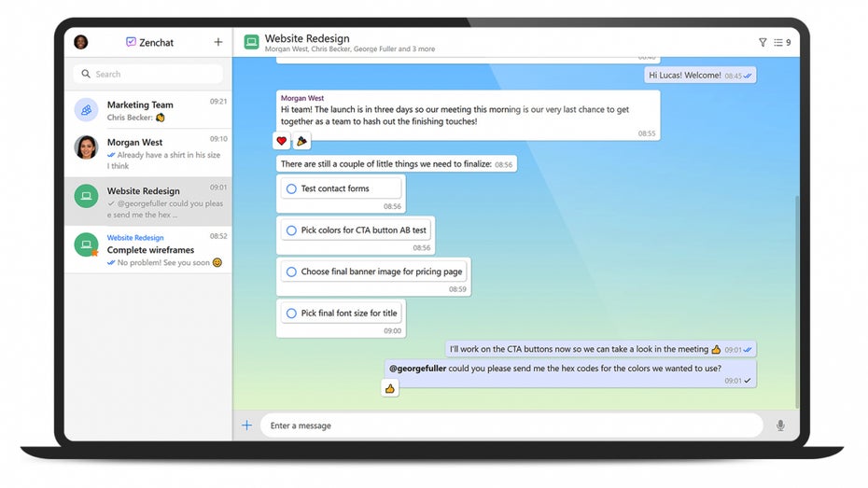Screen dimensions: 868x488
Task: Click the heart reaction under Morgan's message
Action: pos(282,141)
